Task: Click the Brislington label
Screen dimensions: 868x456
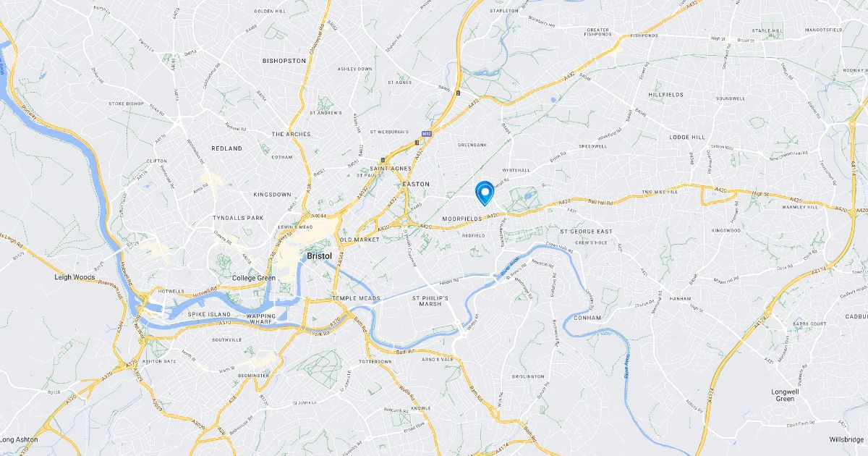Action: click(528, 376)
